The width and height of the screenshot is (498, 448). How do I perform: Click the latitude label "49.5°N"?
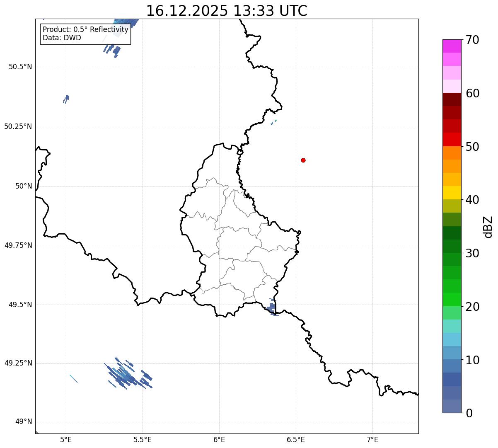[x=20, y=305]
